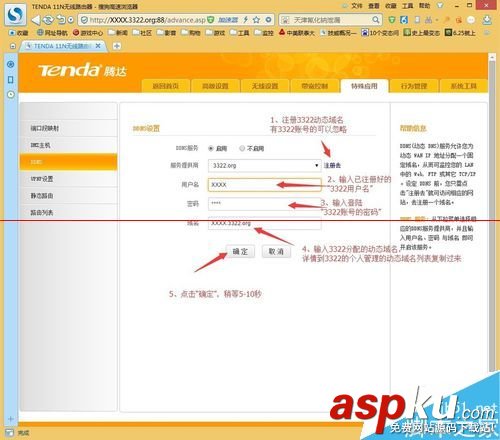
Task: Open 3322.org service provider dropdown
Action: coord(265,165)
